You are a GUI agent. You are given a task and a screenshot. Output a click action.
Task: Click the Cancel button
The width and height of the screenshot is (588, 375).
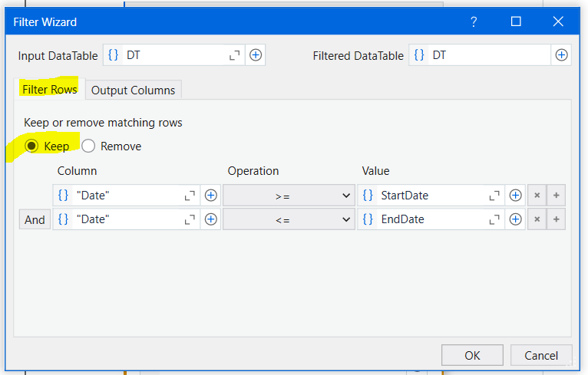tap(541, 355)
